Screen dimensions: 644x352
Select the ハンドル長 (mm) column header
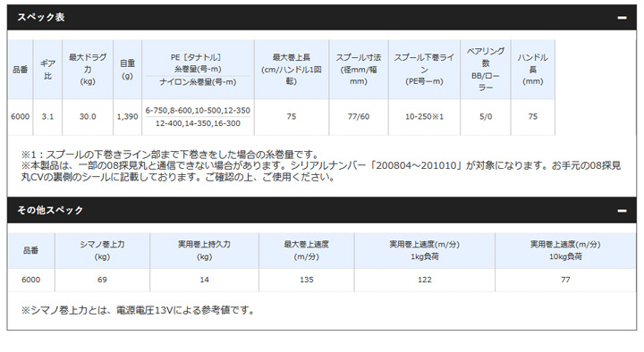[x=533, y=70]
